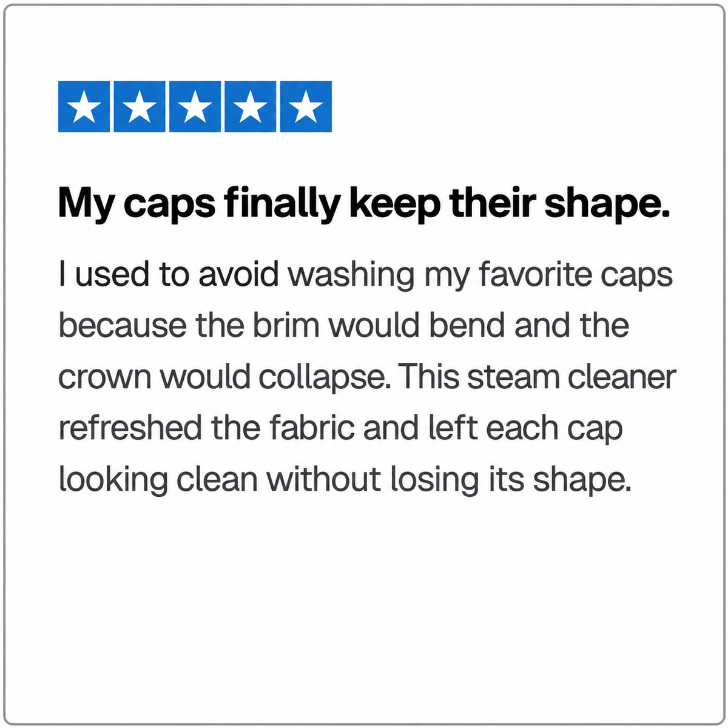Choose the middle third star

click(x=195, y=106)
